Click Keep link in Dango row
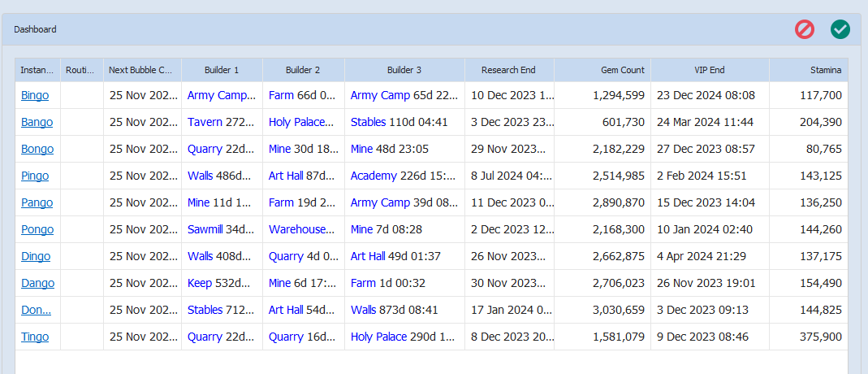This screenshot has height=374, width=868. point(199,283)
